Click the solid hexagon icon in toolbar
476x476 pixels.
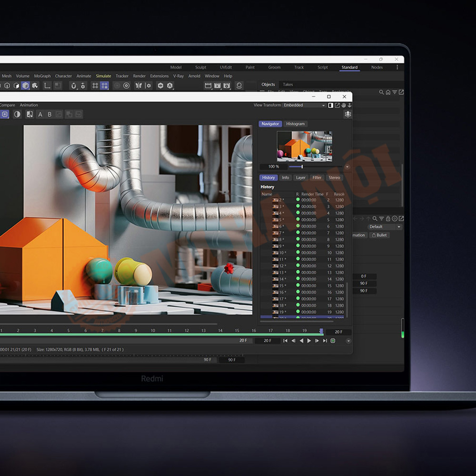pyautogui.click(x=160, y=86)
